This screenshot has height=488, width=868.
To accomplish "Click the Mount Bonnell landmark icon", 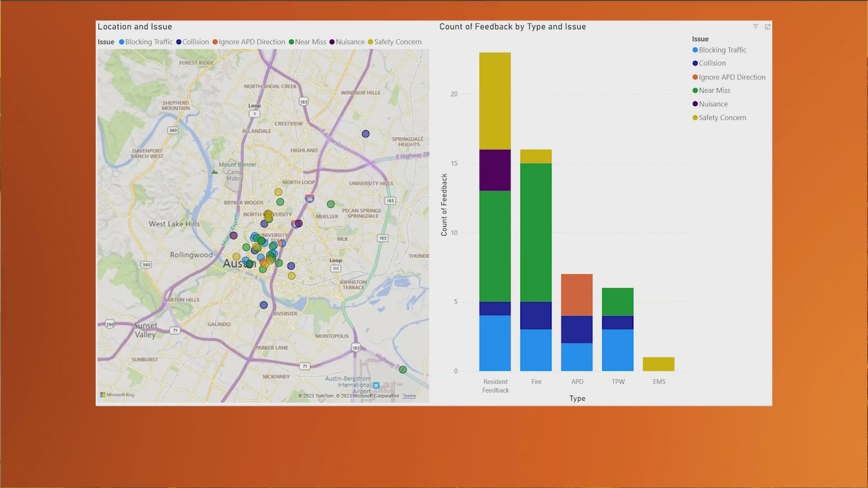I will pyautogui.click(x=215, y=172).
